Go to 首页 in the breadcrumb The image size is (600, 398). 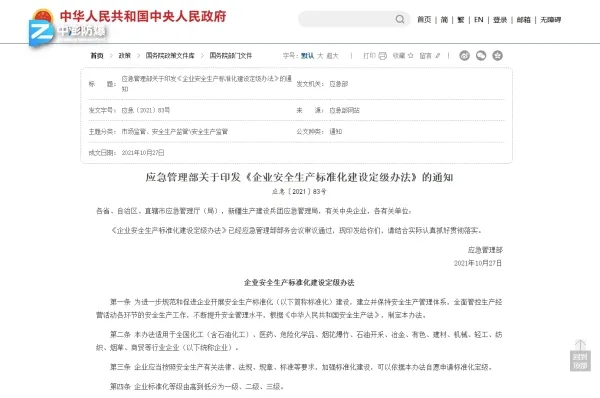(97, 55)
